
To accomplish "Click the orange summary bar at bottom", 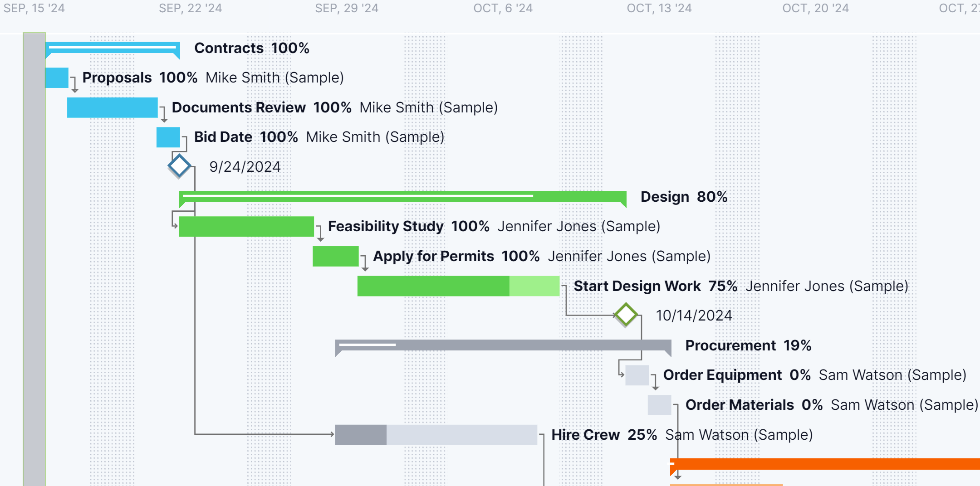I will pos(825,464).
